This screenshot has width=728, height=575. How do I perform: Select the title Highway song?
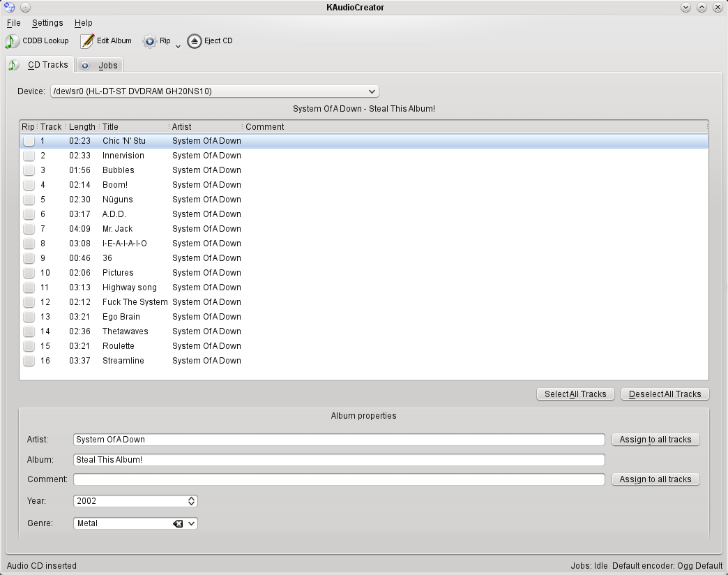click(130, 287)
